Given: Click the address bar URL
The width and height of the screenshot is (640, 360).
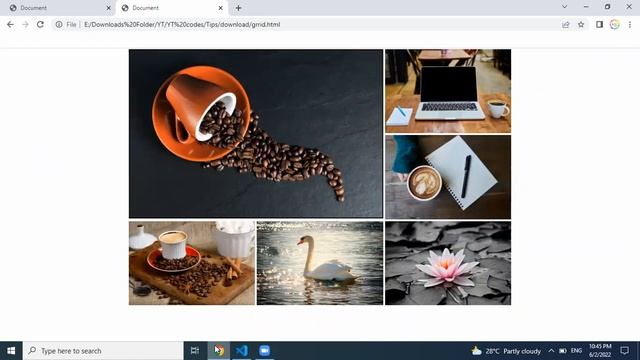Looking at the screenshot, I should (182, 24).
